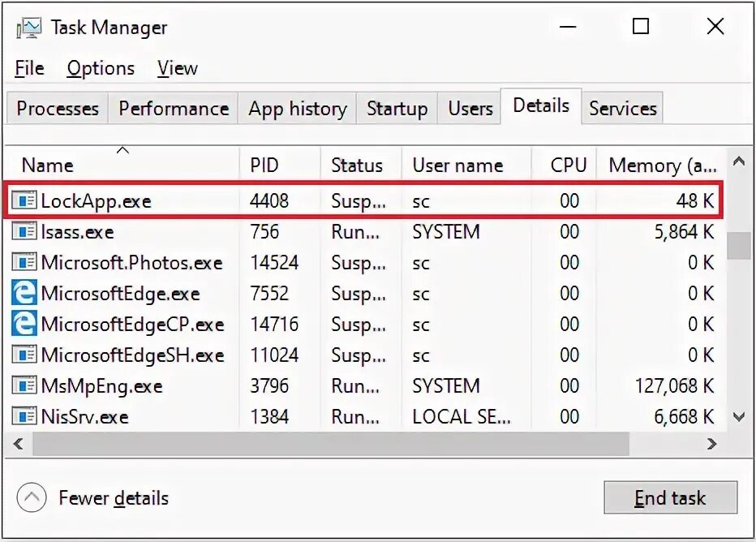Click the MsMpEng.exe process icon
The width and height of the screenshot is (756, 542).
point(25,386)
